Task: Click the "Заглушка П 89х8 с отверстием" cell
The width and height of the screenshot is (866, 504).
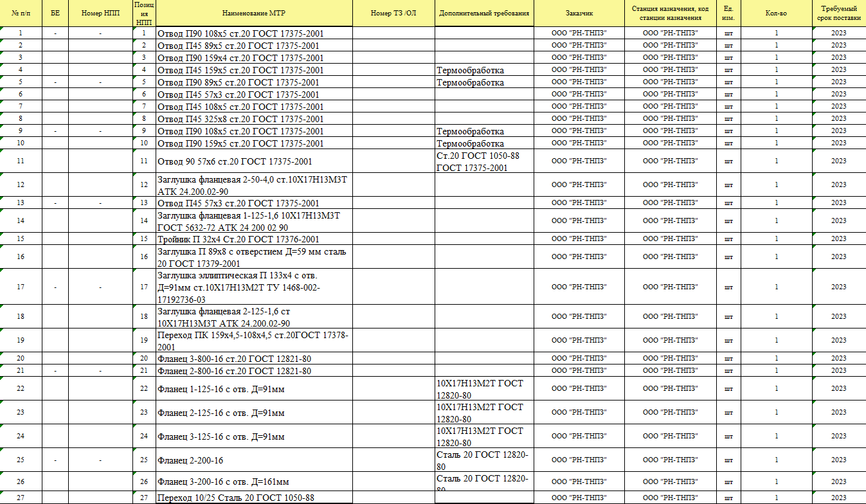Action: click(x=254, y=257)
